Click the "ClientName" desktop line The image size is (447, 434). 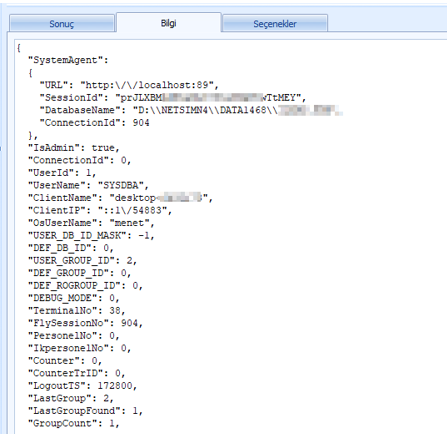[x=120, y=198]
